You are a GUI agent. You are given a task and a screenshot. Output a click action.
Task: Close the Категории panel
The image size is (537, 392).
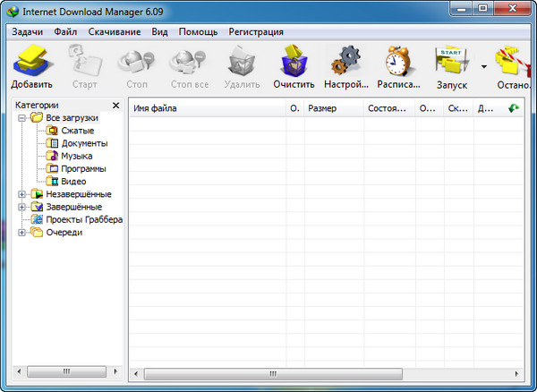point(115,106)
